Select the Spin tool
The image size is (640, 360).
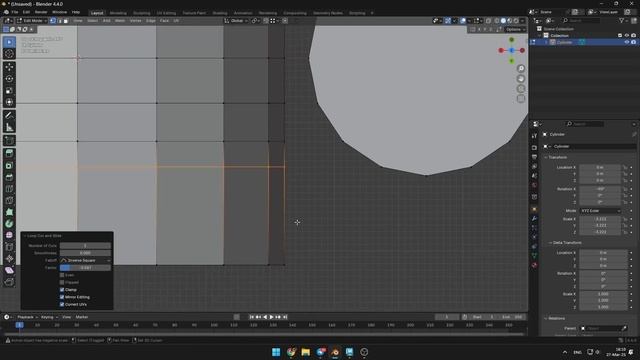9,224
